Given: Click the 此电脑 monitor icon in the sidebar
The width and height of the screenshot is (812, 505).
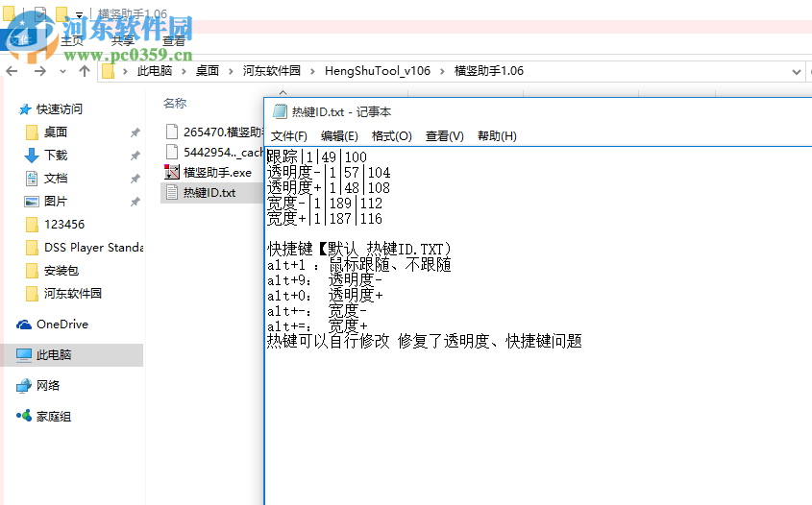Looking at the screenshot, I should coord(24,355).
